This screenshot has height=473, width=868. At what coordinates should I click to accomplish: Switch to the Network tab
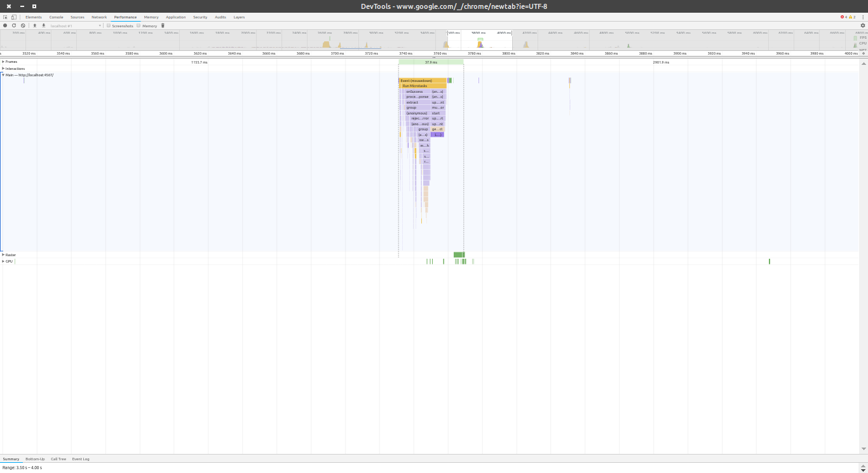pos(99,17)
